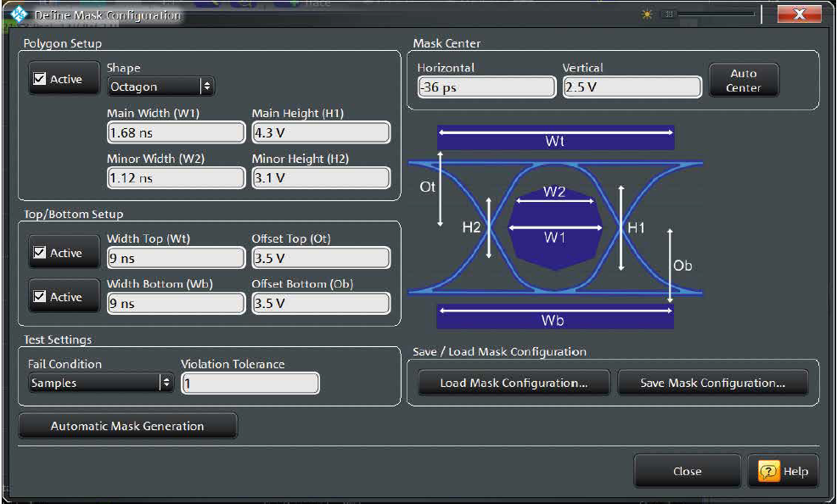Expand the Fail Condition Samples dropdown

pos(100,383)
